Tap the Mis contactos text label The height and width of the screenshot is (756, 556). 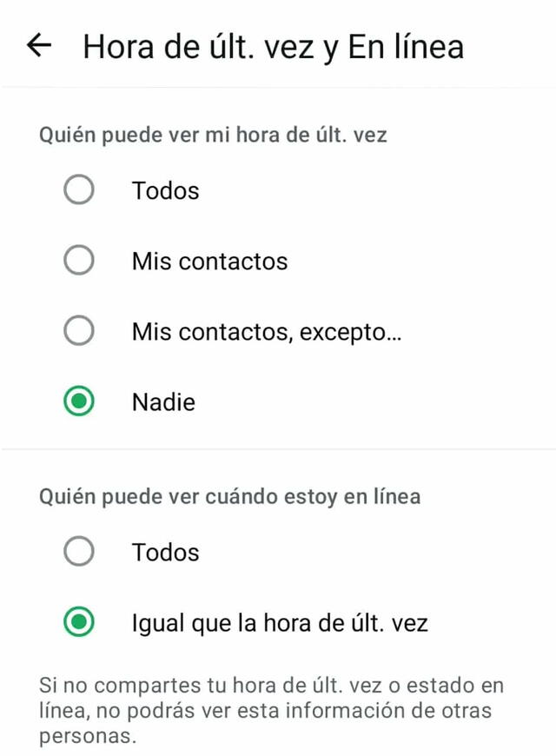pos(209,261)
